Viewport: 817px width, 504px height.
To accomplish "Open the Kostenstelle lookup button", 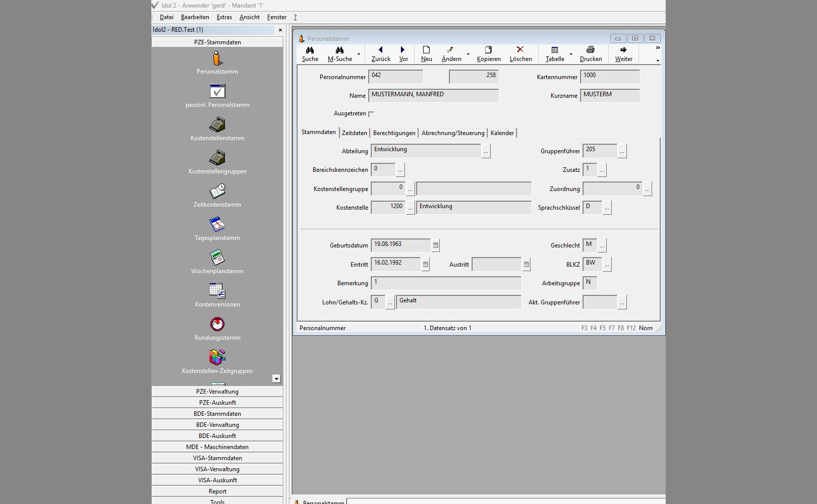I will pyautogui.click(x=411, y=208).
